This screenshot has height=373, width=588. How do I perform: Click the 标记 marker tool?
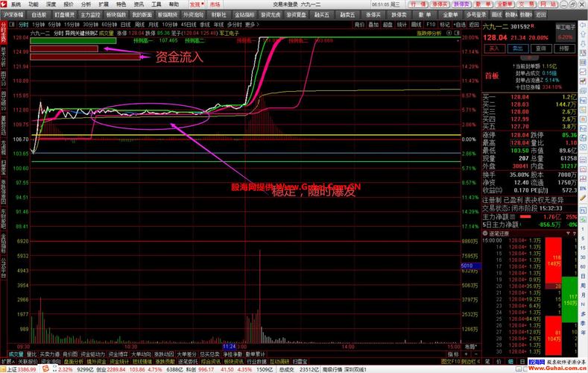(x=445, y=25)
